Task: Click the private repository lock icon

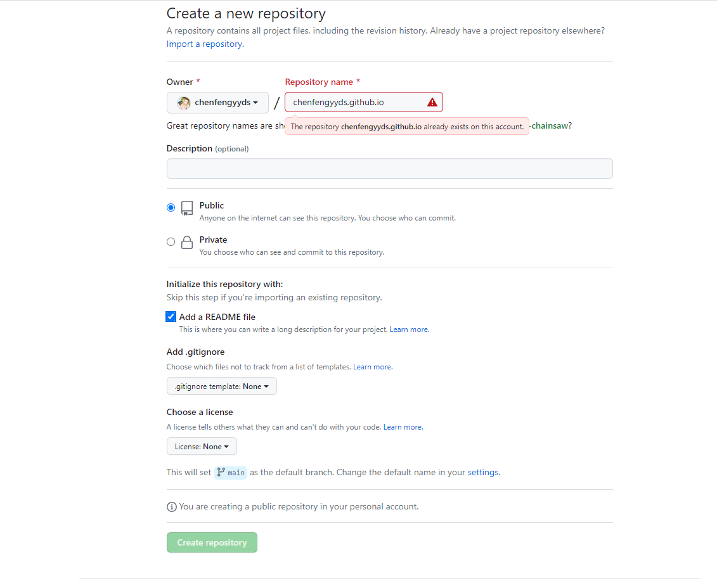Action: (186, 243)
